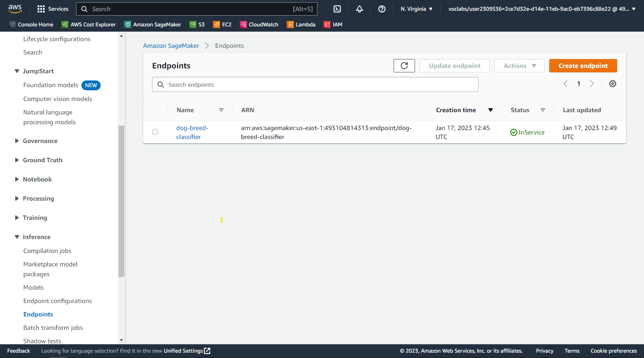Open Compilation jobs

click(47, 251)
